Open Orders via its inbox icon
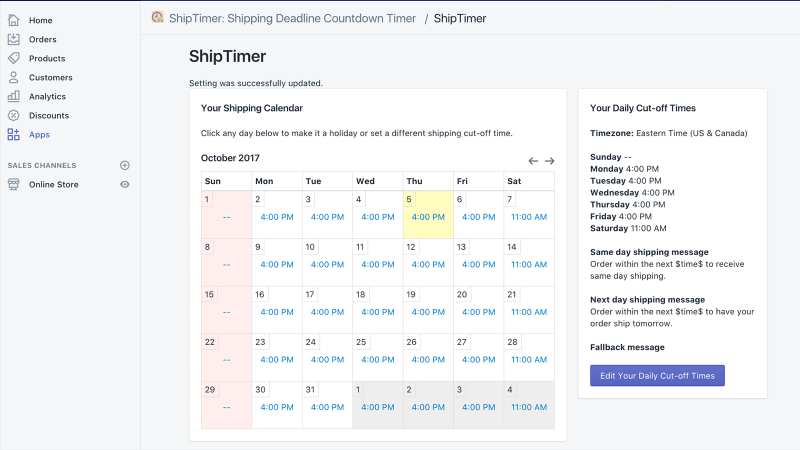This screenshot has height=450, width=800. pyautogui.click(x=14, y=39)
